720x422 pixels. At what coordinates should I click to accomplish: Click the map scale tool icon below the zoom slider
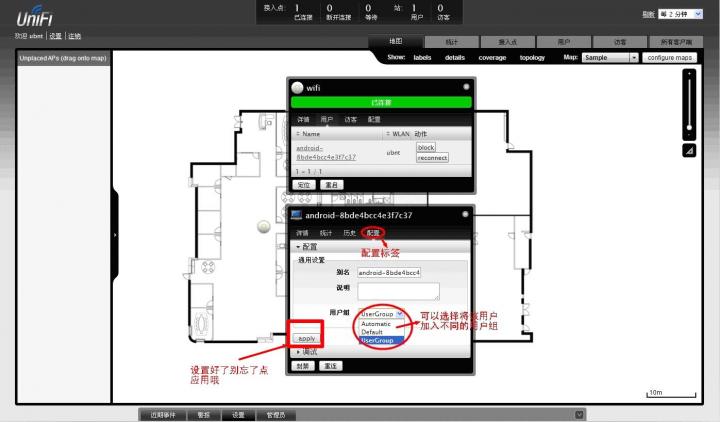pyautogui.click(x=689, y=151)
